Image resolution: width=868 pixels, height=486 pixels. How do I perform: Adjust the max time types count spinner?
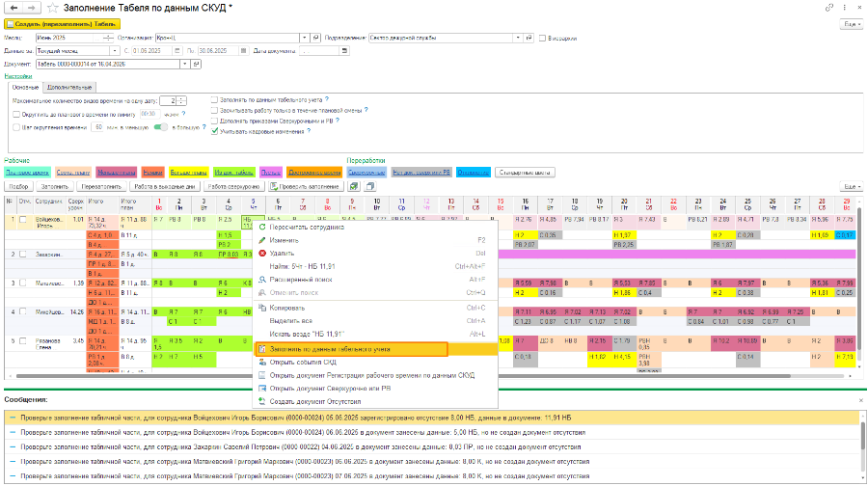(x=181, y=100)
